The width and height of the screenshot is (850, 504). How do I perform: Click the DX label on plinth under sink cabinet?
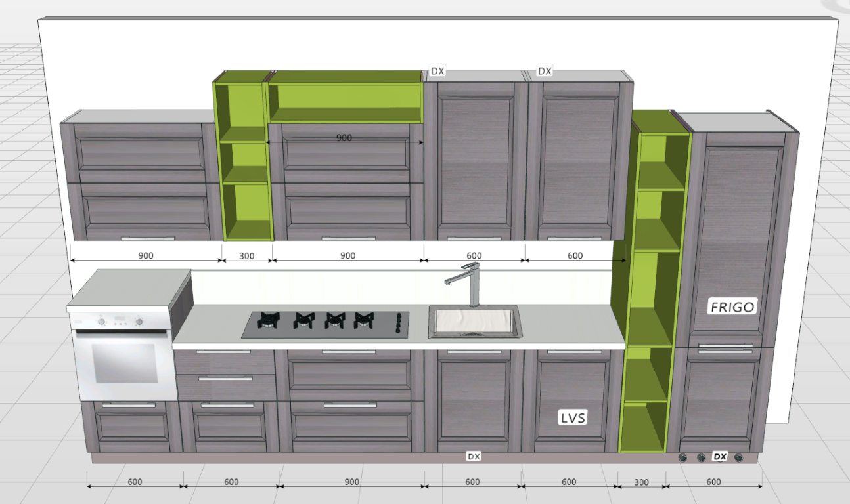pyautogui.click(x=474, y=456)
